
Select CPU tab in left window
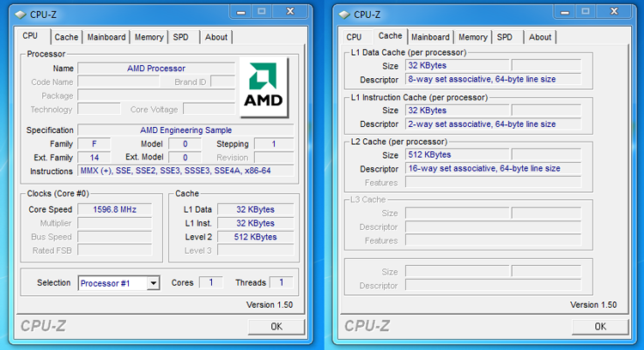(30, 36)
